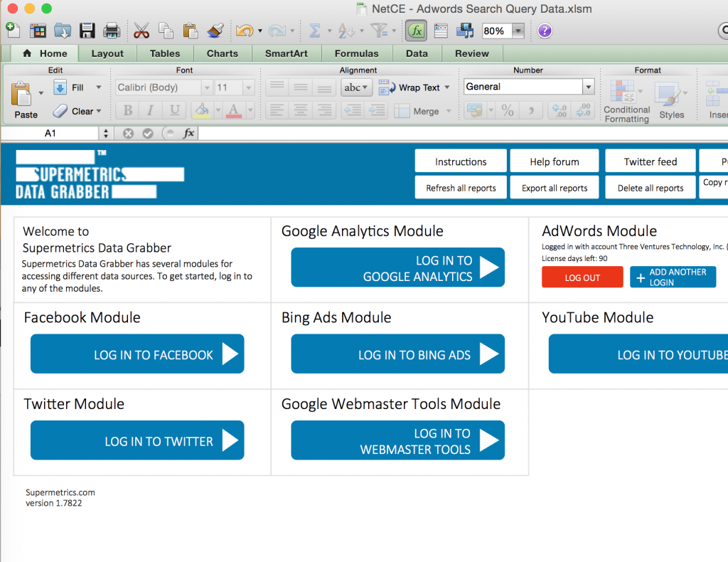Image resolution: width=728 pixels, height=562 pixels.
Task: Click the Clear eraser icon
Action: click(x=60, y=111)
